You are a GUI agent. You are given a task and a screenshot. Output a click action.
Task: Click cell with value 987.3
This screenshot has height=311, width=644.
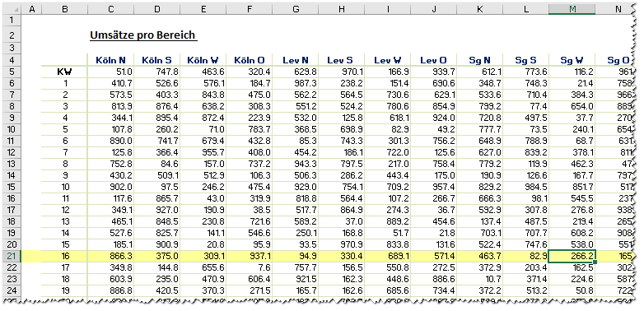click(296, 84)
